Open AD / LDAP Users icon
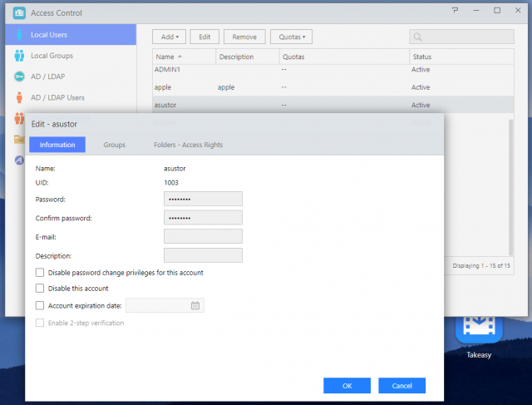The height and width of the screenshot is (405, 532). [x=19, y=97]
